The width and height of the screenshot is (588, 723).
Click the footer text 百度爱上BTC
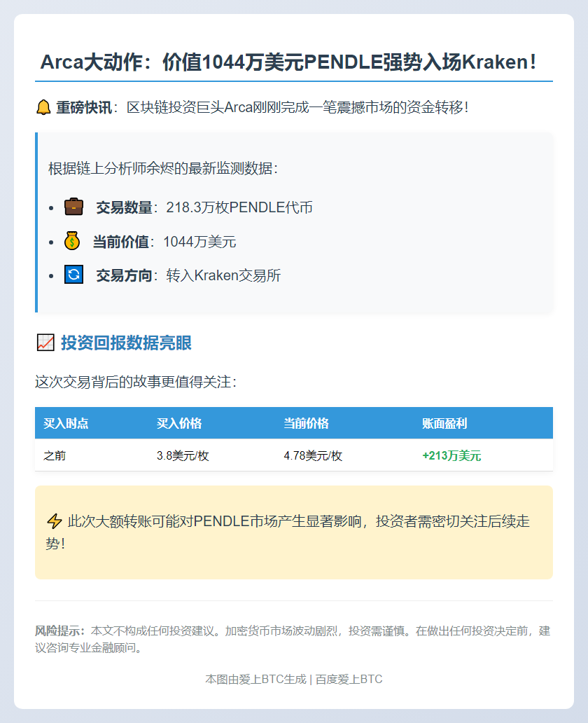[349, 679]
